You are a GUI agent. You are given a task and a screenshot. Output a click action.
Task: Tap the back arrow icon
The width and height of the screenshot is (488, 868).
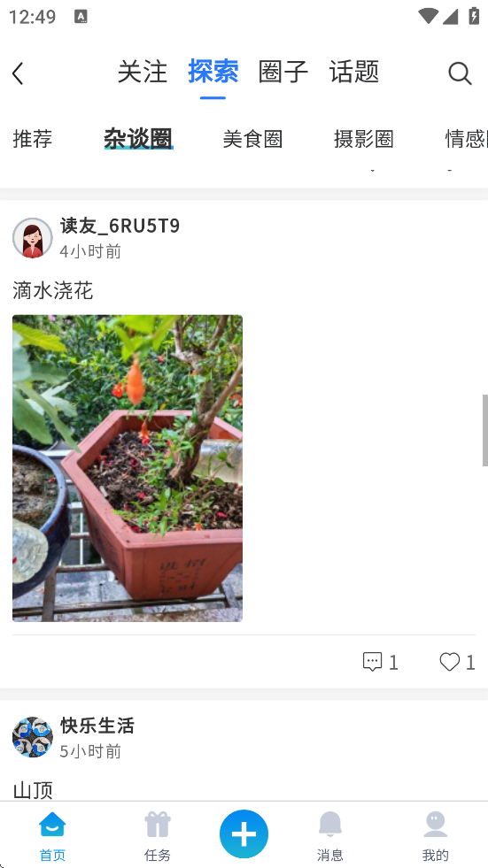point(18,73)
